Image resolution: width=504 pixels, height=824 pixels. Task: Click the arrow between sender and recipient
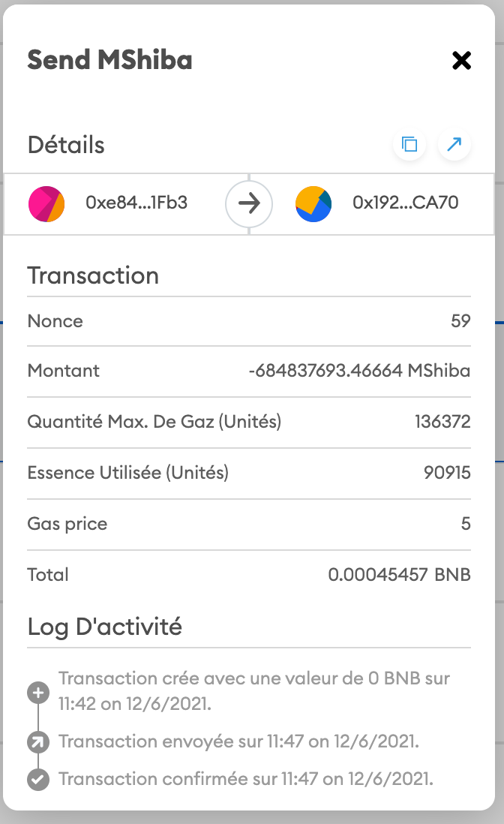[x=249, y=203]
